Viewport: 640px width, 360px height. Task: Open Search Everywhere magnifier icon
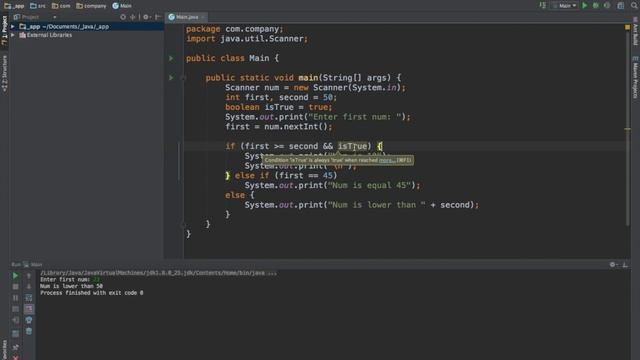click(634, 6)
